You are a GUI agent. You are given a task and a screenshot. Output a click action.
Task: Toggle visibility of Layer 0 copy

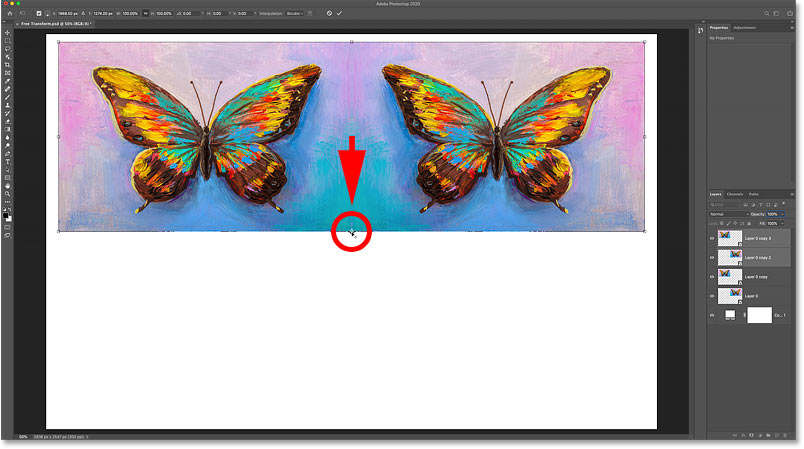coord(712,277)
